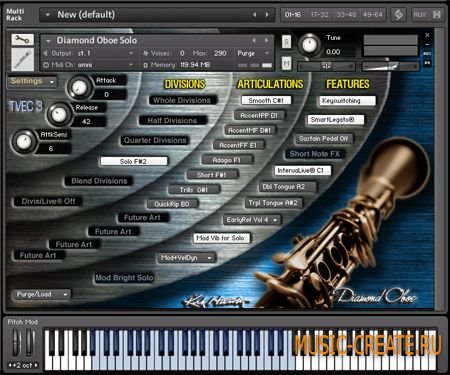Toggle the IntervalLive C1 feature
450x375 pixels.
[303, 171]
